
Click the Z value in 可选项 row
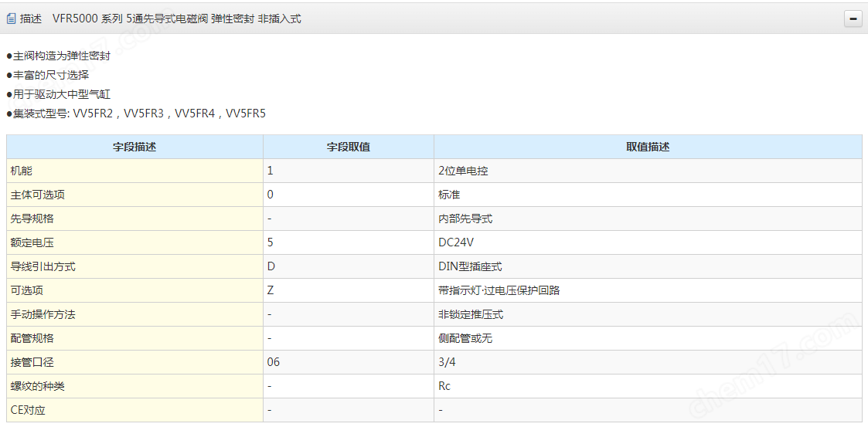(348, 290)
